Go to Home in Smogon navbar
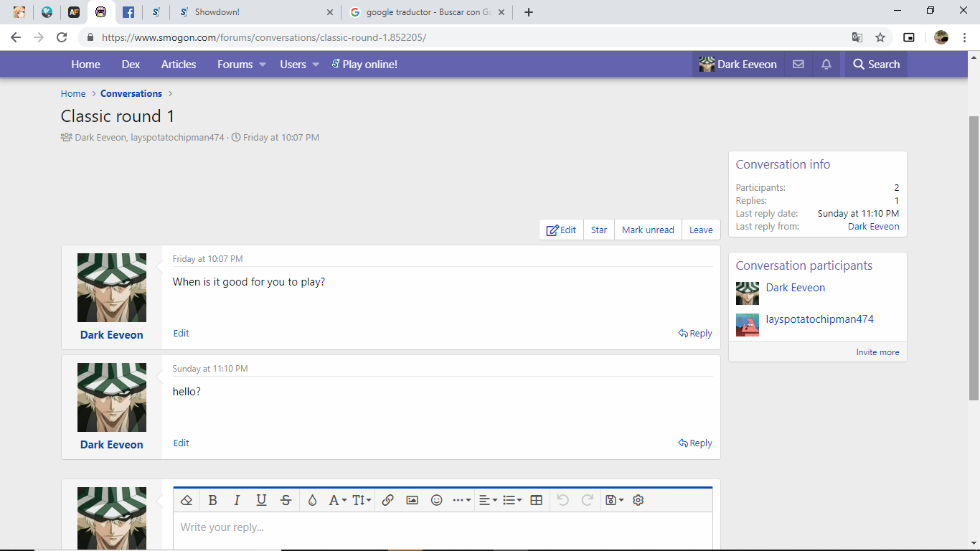This screenshot has height=551, width=980. coord(85,65)
